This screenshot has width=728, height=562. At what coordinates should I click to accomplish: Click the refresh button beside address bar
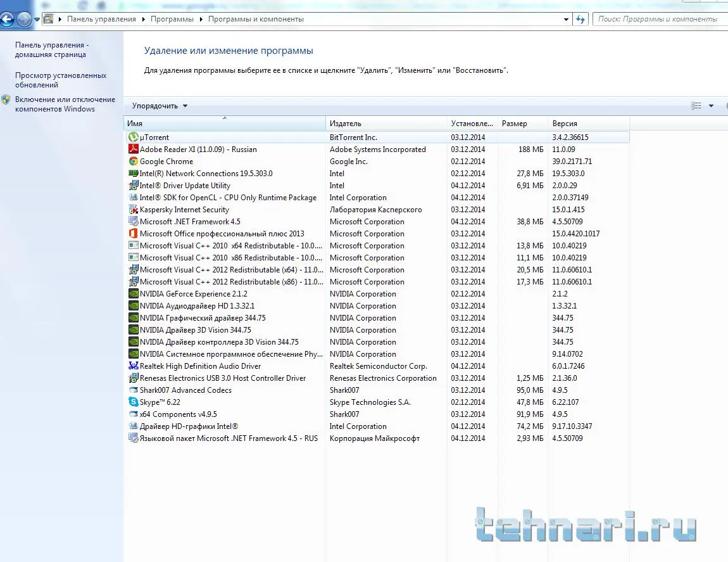[581, 20]
